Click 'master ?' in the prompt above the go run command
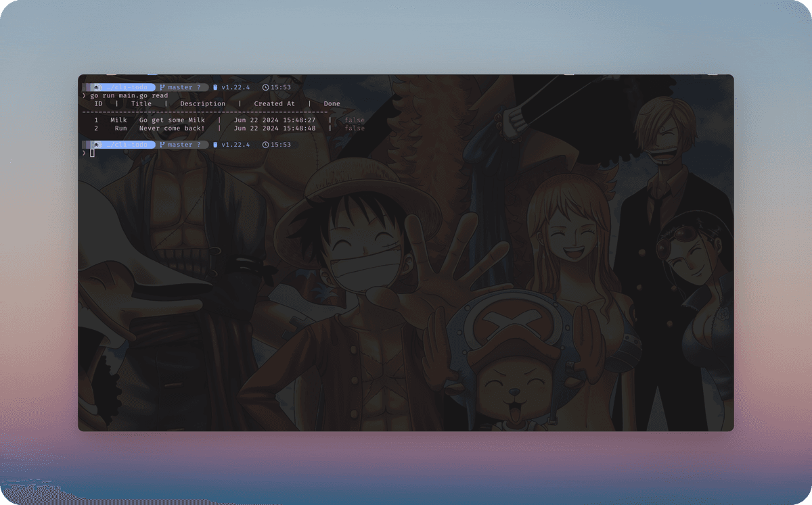812x505 pixels. pos(184,88)
